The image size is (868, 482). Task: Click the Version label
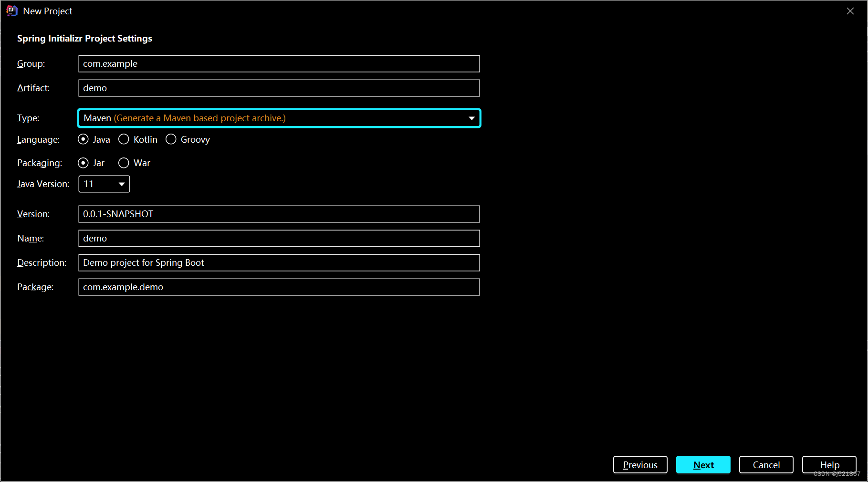pos(33,214)
